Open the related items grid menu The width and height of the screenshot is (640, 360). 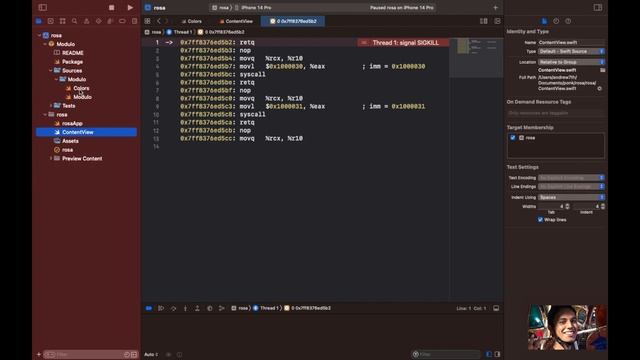(147, 21)
